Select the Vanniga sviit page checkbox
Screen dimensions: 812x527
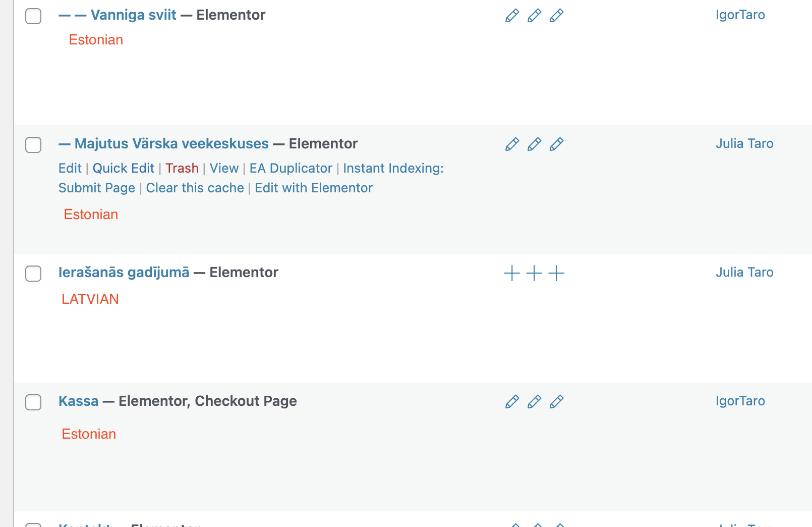(33, 16)
